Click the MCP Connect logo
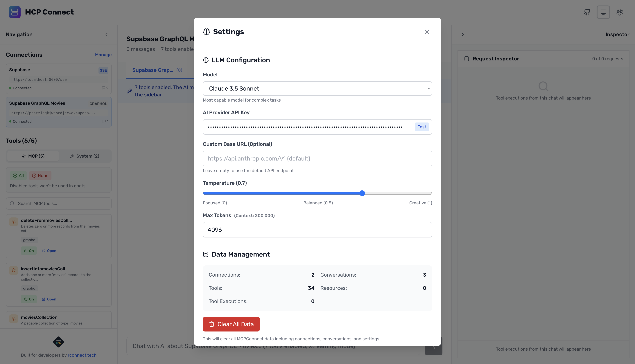Viewport: 635px width, 364px height. click(15, 12)
